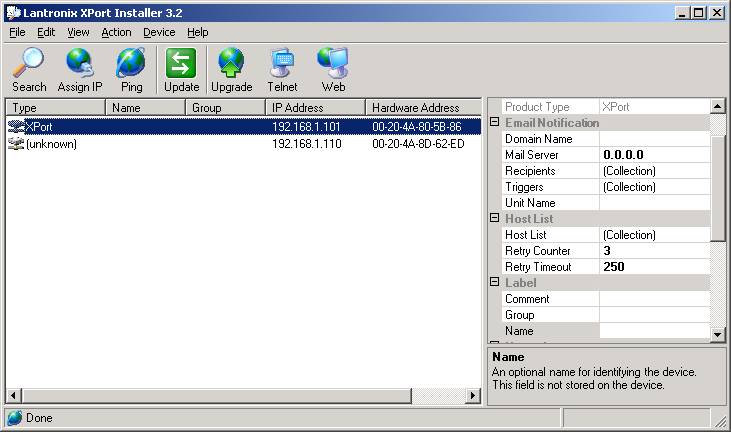731x432 pixels.
Task: Click the green Update toolbar icon
Action: pos(181,63)
